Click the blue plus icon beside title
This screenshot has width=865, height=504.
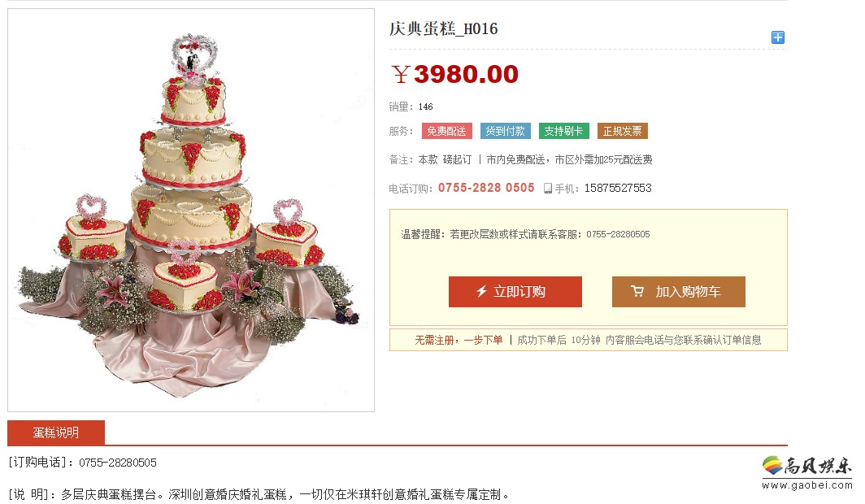click(x=777, y=37)
